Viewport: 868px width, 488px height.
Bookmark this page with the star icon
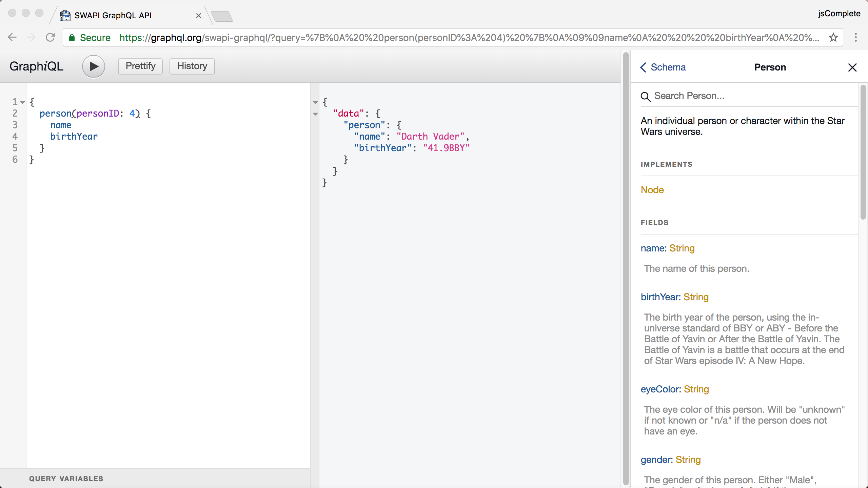(833, 37)
